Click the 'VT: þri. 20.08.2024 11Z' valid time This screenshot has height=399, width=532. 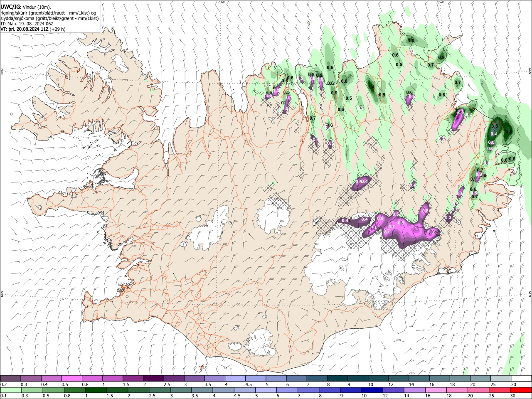[25, 29]
